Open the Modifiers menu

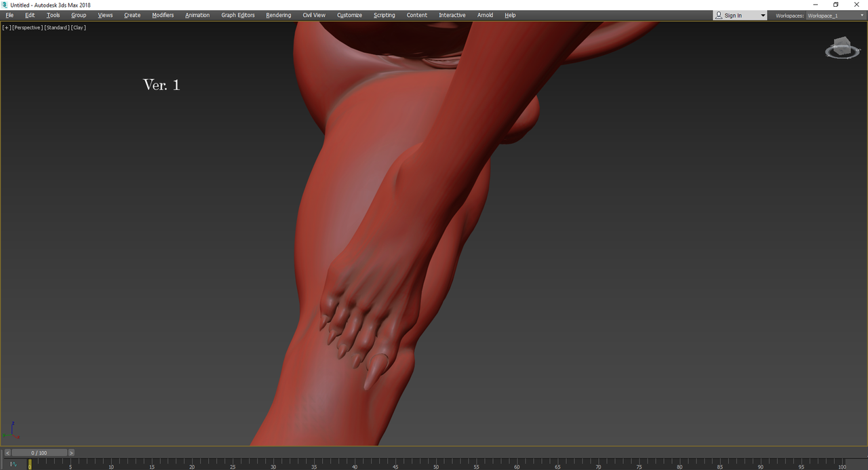tap(163, 15)
